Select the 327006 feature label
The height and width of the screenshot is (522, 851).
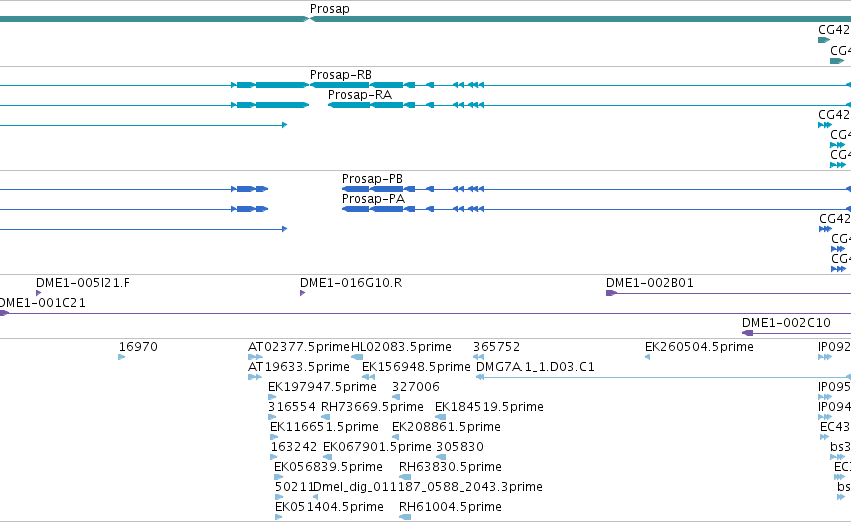(x=415, y=386)
